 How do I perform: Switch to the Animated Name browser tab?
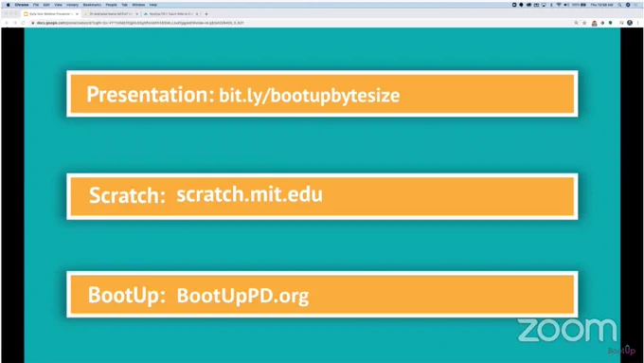coord(111,13)
